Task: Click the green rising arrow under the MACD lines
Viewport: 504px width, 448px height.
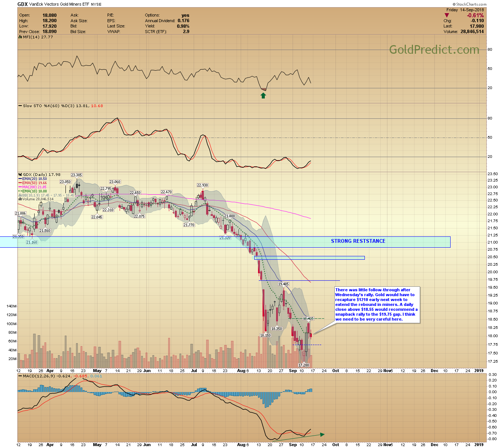Action: pyautogui.click(x=298, y=437)
